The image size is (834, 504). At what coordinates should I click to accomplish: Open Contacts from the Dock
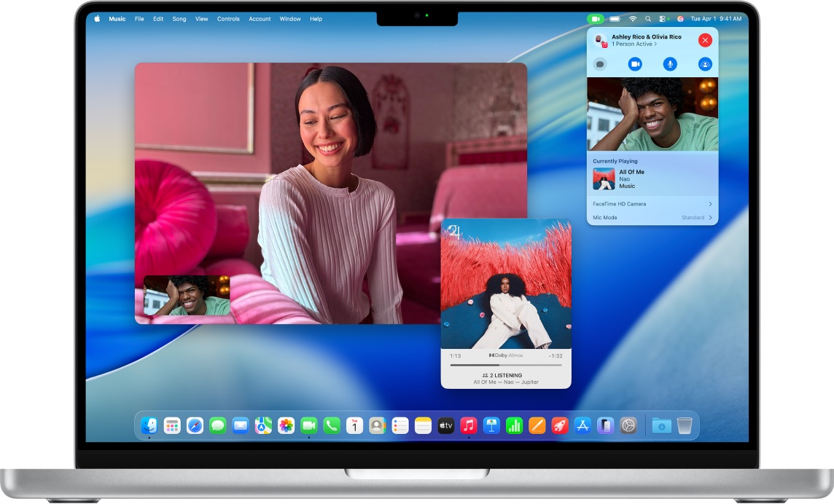coord(377,425)
